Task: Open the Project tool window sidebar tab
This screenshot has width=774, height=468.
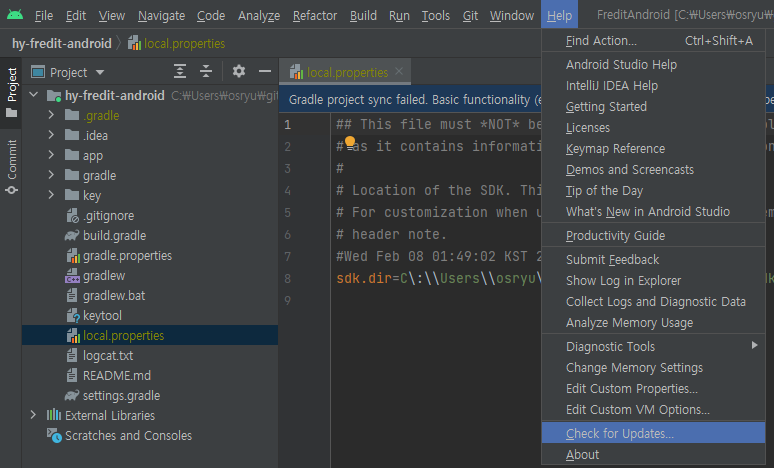Action: click(11, 93)
